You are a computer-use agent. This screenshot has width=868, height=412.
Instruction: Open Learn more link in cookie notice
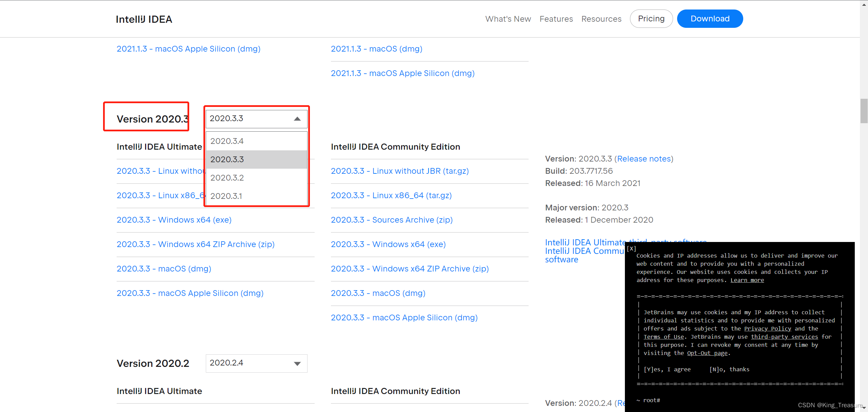(747, 280)
